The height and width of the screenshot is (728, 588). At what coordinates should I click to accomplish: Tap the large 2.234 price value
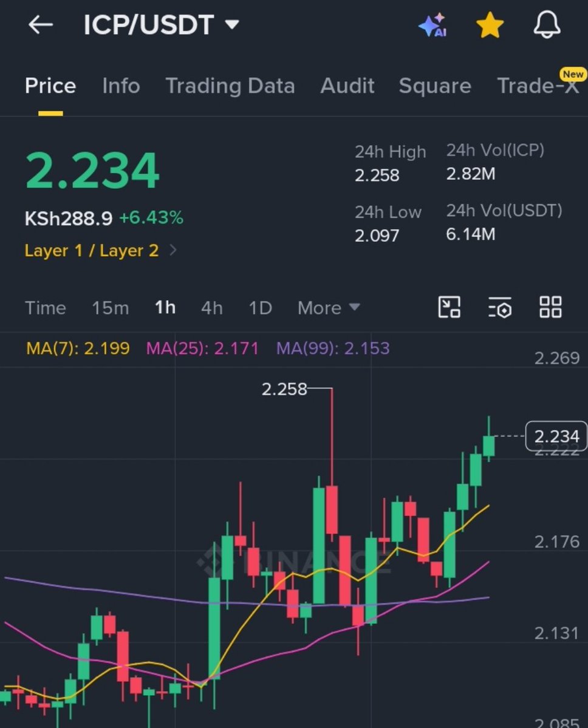(x=92, y=171)
